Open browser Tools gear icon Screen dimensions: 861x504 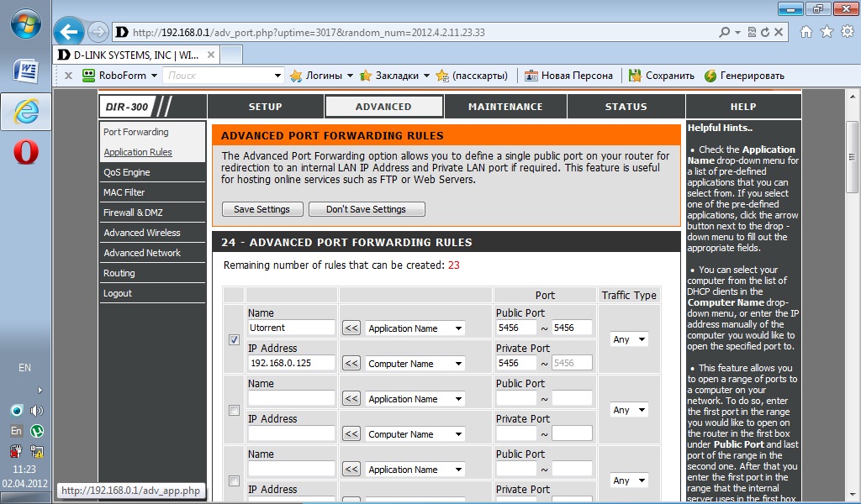point(848,32)
